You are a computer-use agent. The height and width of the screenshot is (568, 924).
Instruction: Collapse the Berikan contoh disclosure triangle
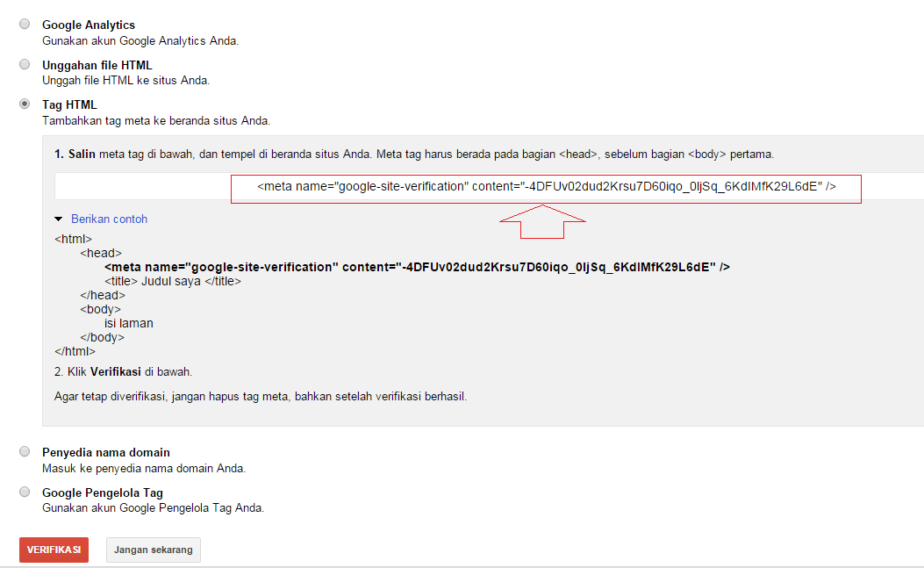tap(59, 219)
